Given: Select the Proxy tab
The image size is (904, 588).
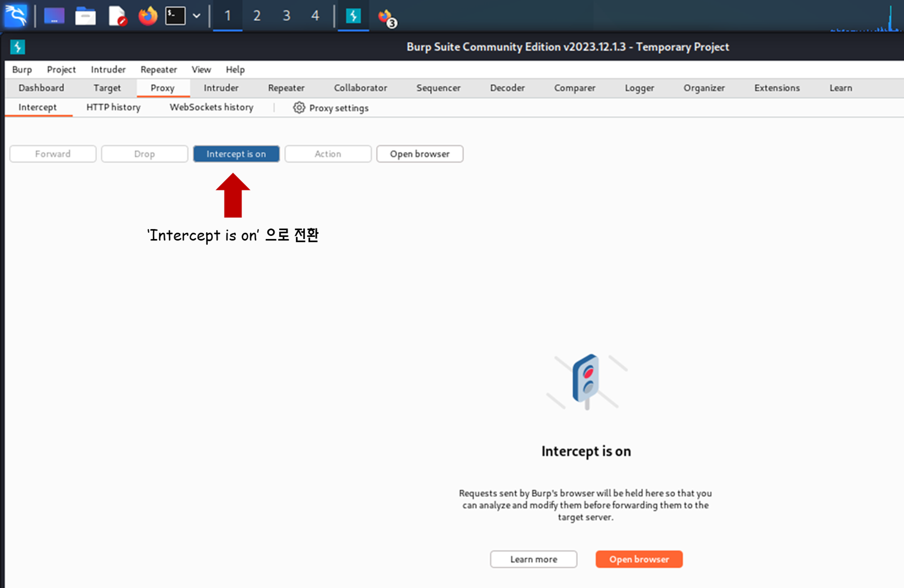Looking at the screenshot, I should click(x=163, y=88).
